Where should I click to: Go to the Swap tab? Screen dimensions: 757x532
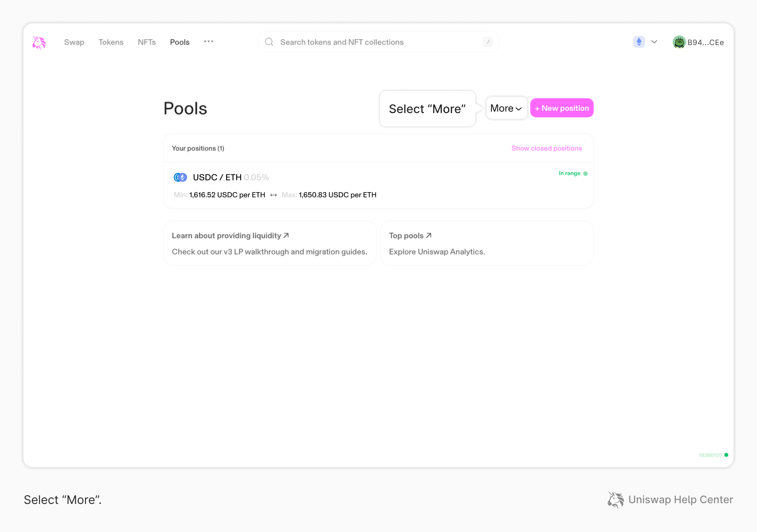[x=74, y=42]
